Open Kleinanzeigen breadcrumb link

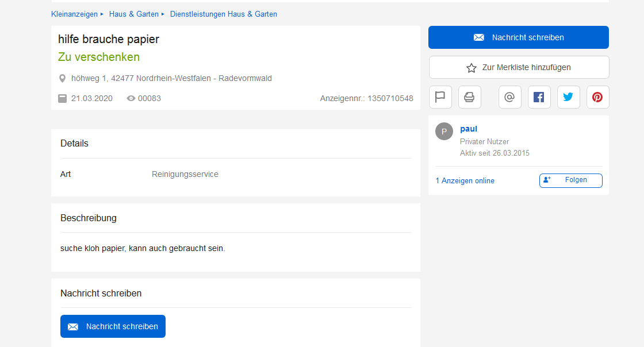(x=74, y=14)
